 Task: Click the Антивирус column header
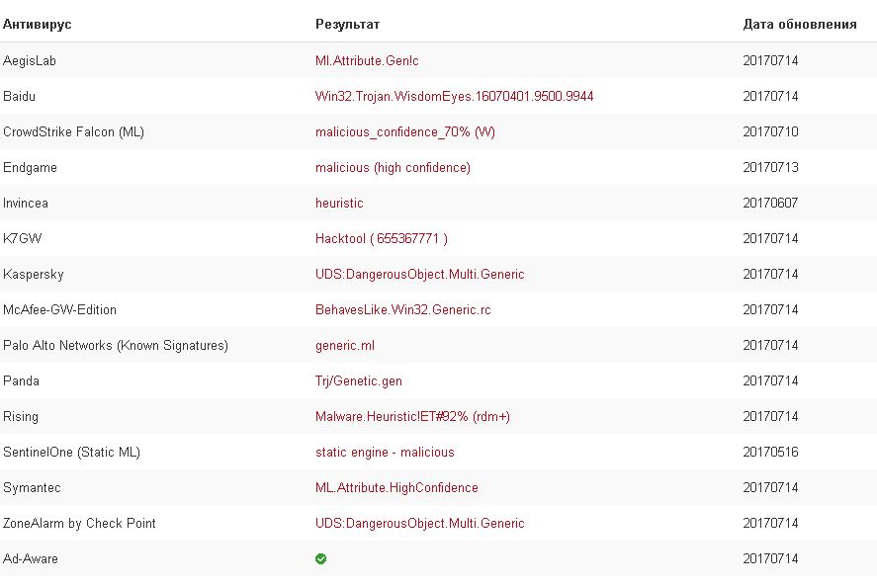[x=38, y=24]
